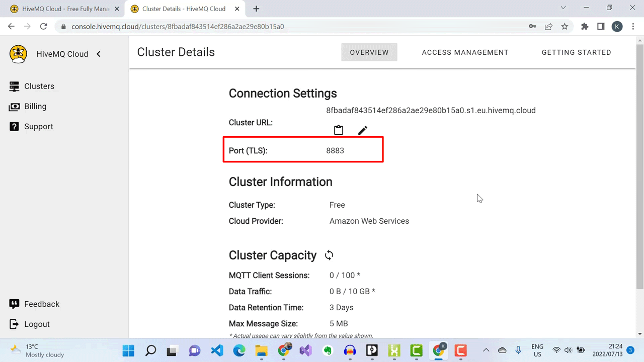
Task: Click the Free cluster type value
Action: click(337, 205)
